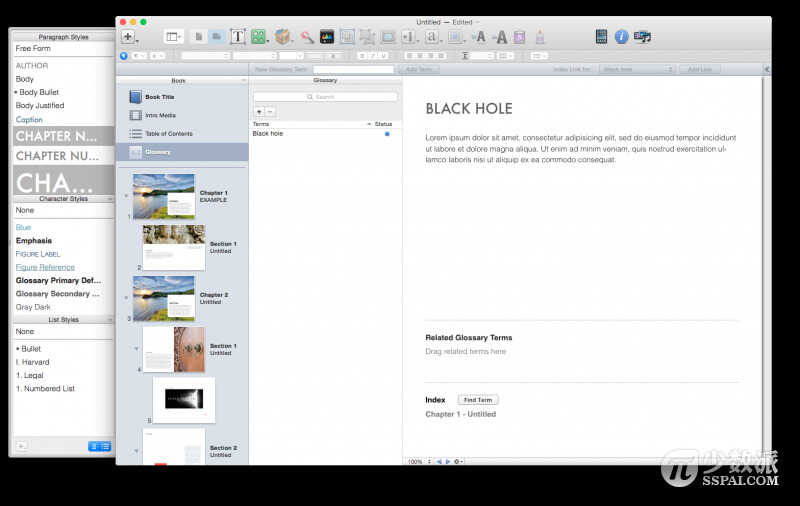Sort by the Status column header
This screenshot has height=506, width=800.
tap(383, 124)
